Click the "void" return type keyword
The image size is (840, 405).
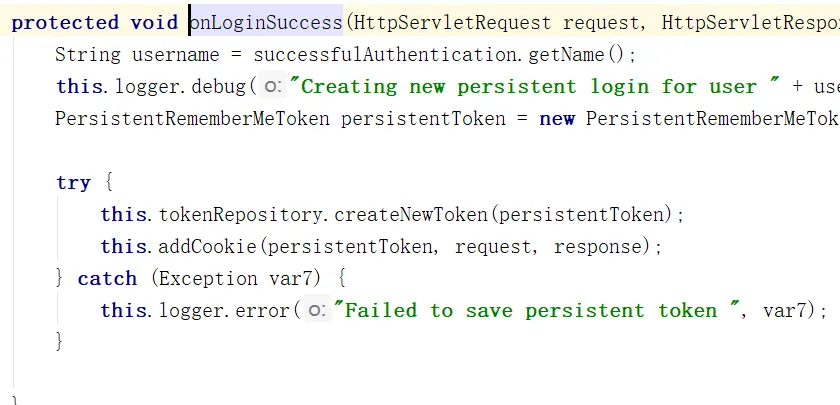pyautogui.click(x=153, y=23)
